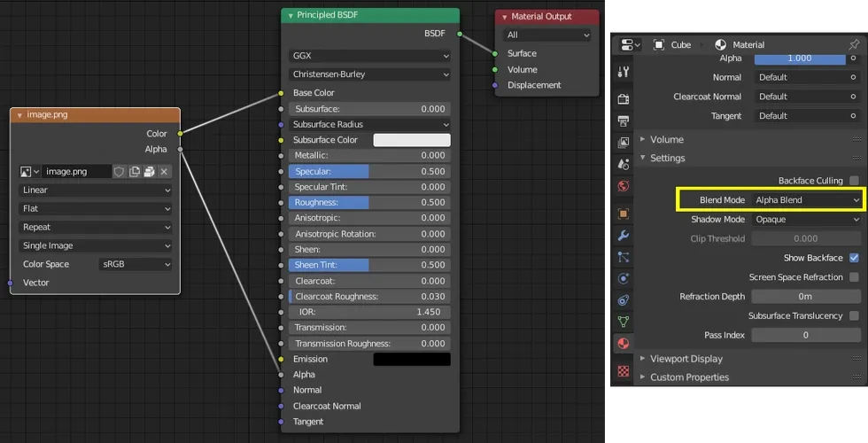Unlink image.png with the X icon
This screenshot has height=443, width=868.
(164, 171)
